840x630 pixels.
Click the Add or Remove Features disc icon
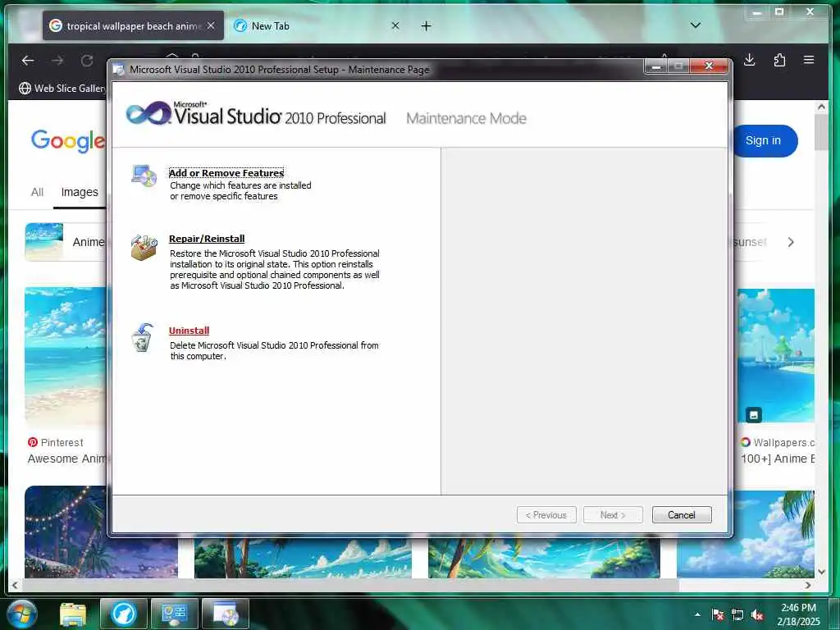pyautogui.click(x=144, y=176)
